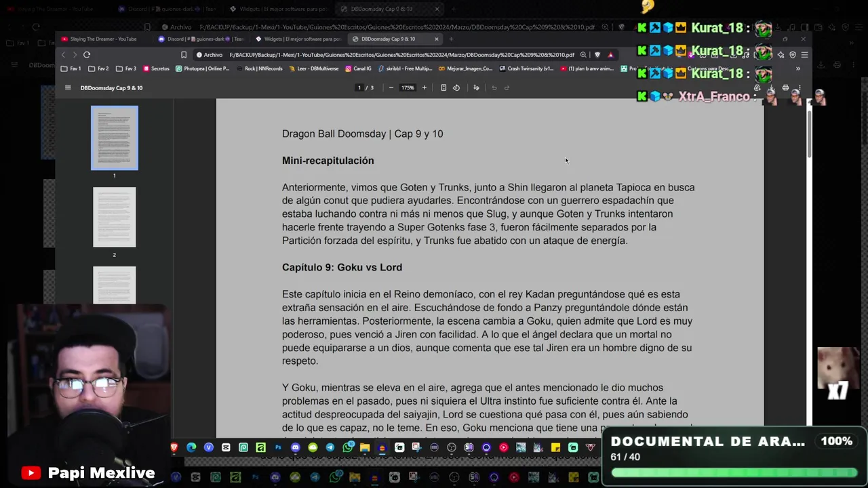Click the fit to page icon
The width and height of the screenshot is (868, 488).
point(443,87)
